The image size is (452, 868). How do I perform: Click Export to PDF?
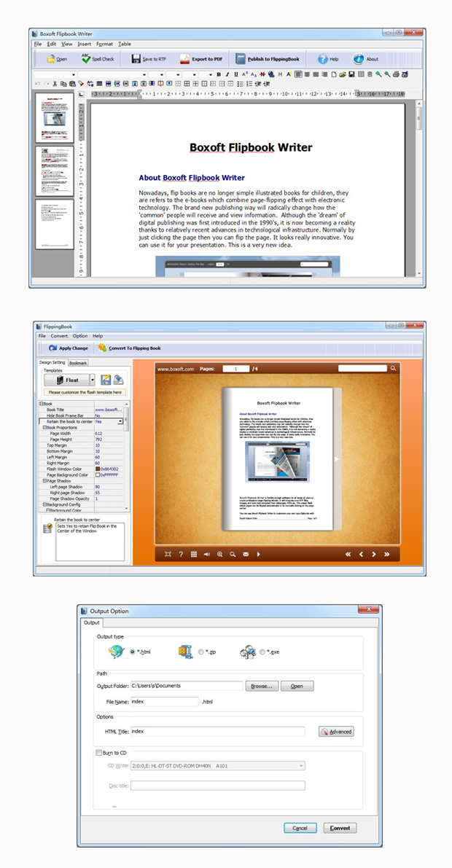point(201,59)
